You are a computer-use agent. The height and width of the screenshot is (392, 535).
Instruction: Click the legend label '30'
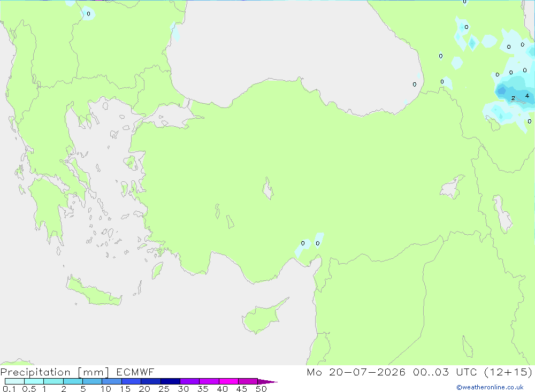coord(184,389)
